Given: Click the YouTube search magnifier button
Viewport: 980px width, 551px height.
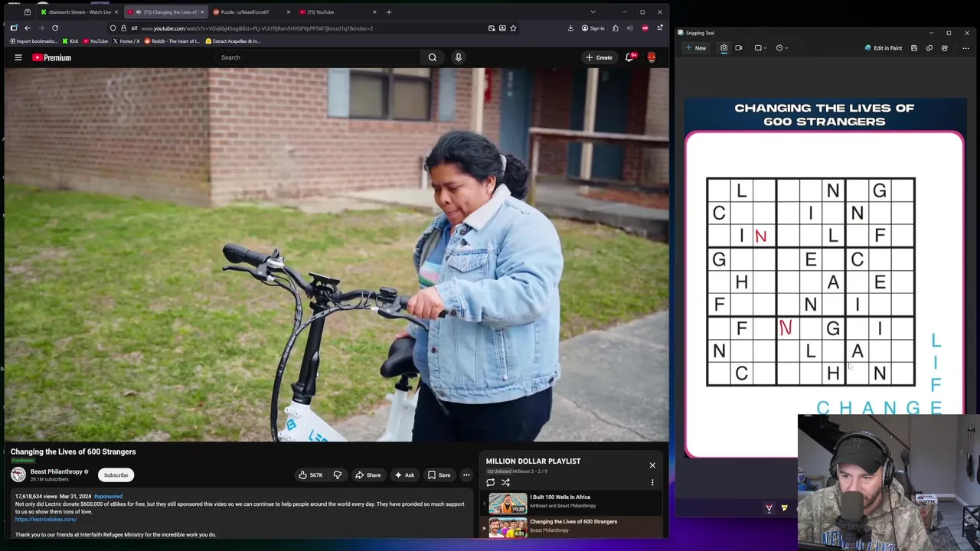Looking at the screenshot, I should 433,57.
